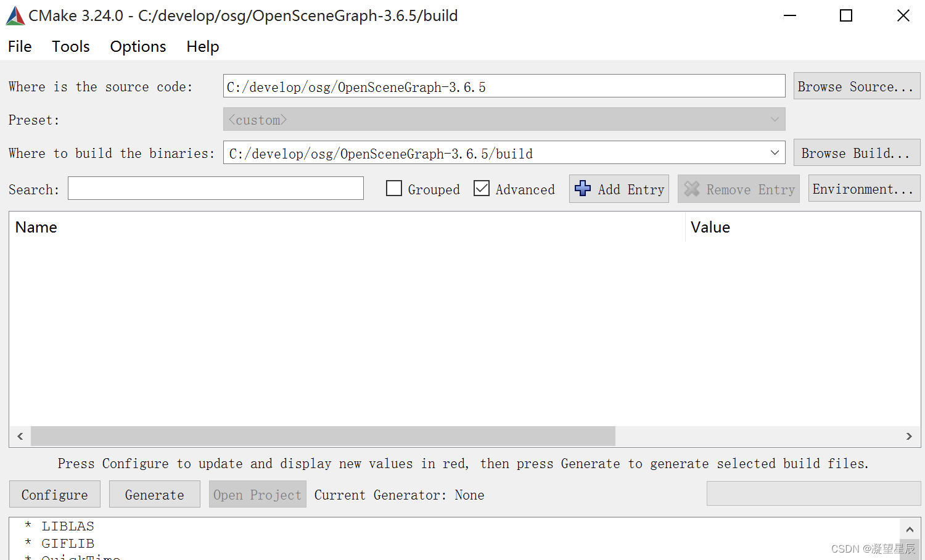Click the scroll up arrow in output pane
925x560 pixels.
click(910, 529)
